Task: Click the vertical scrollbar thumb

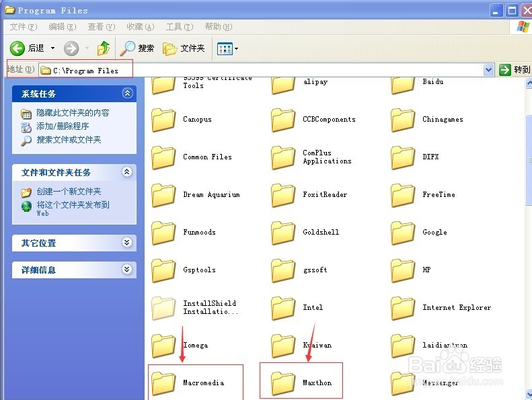Action: tap(529, 160)
